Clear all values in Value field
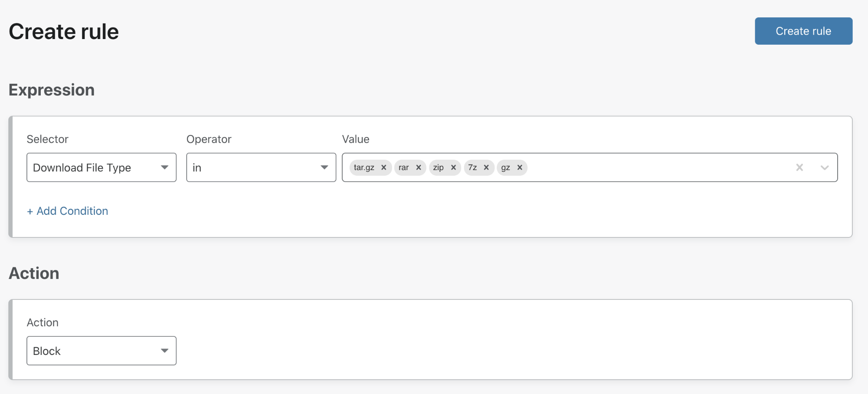The width and height of the screenshot is (868, 394). coord(799,167)
